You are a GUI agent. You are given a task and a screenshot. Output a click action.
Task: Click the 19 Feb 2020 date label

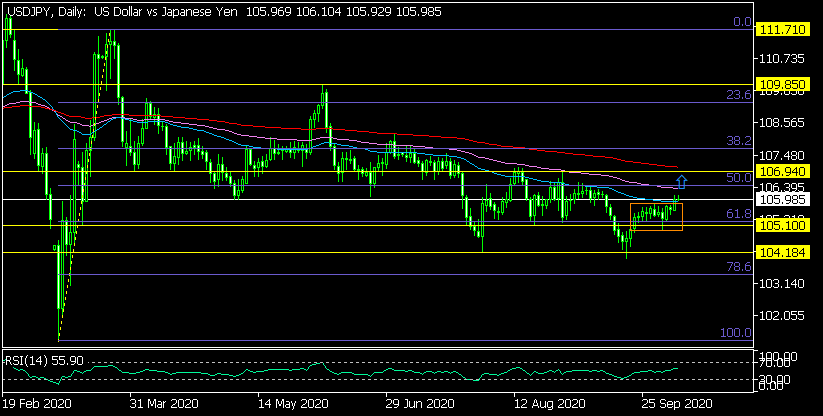coord(35,404)
